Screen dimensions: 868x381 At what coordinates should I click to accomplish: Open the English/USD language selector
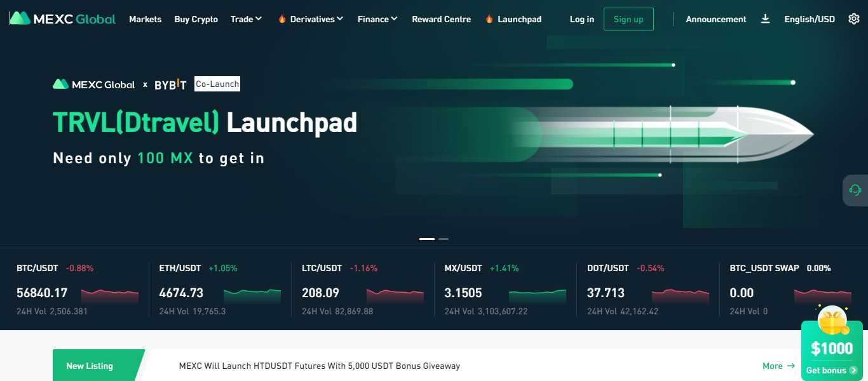(810, 19)
